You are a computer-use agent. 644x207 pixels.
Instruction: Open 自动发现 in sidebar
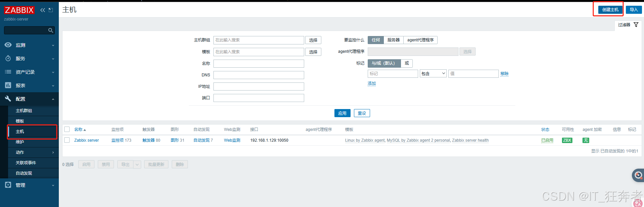[x=24, y=173]
